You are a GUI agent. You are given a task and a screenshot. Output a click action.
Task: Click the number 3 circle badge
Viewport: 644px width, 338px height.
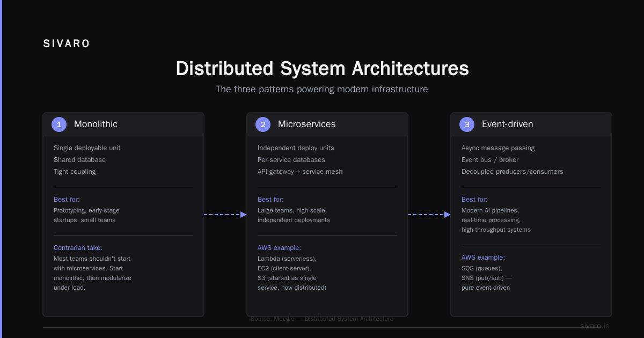[467, 124]
